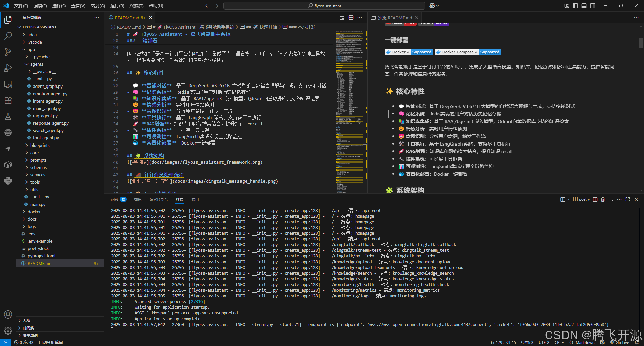Viewport: 644px width, 346px height.
Task: Open the 终端 menu in menu bar
Action: tap(136, 6)
